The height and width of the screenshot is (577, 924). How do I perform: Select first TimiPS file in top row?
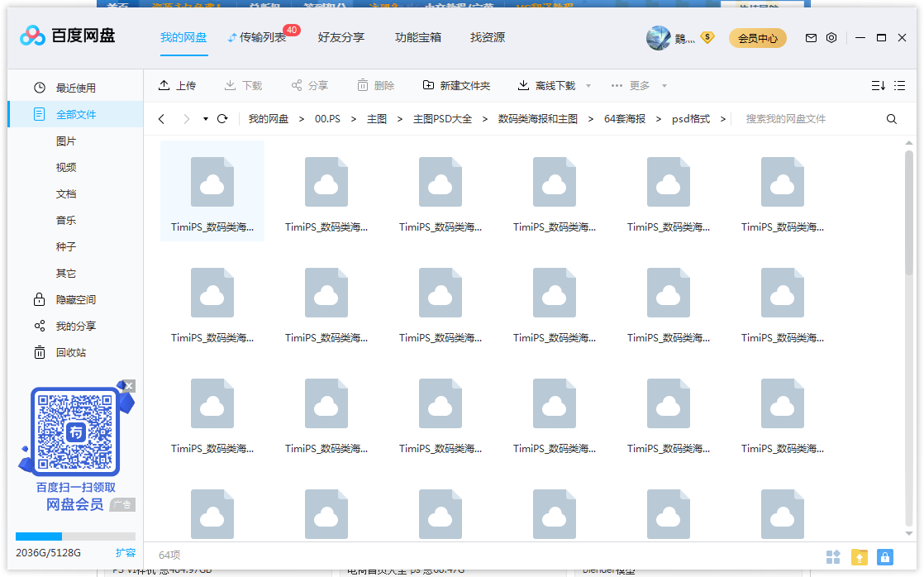212,191
